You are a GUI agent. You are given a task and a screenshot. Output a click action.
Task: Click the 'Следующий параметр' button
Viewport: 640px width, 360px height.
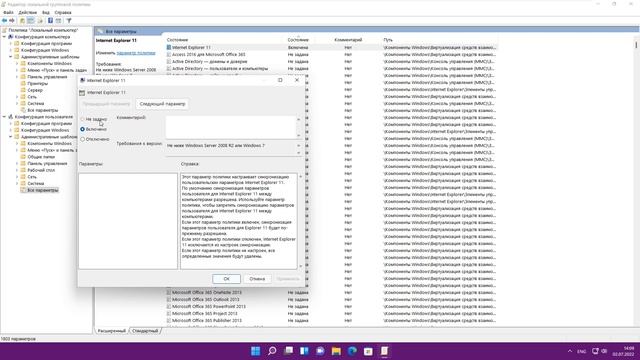point(162,104)
